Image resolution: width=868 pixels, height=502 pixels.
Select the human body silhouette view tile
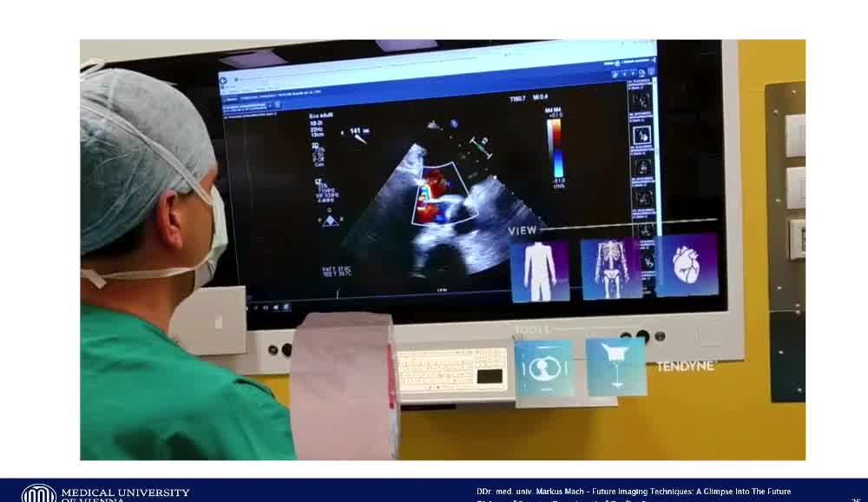click(x=539, y=271)
